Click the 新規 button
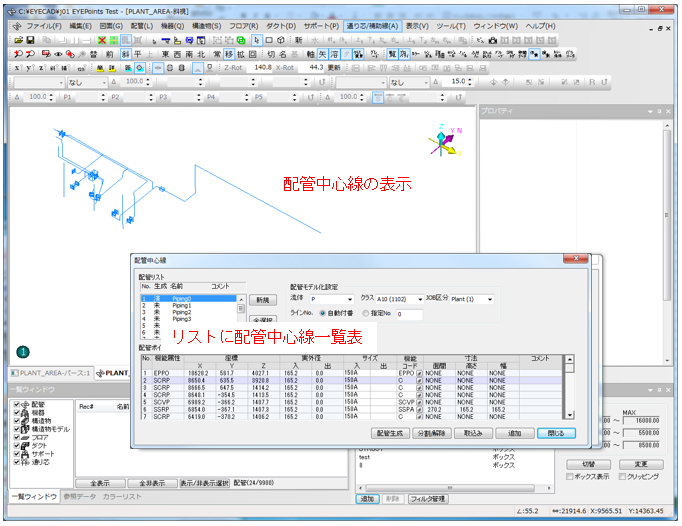 coord(263,300)
